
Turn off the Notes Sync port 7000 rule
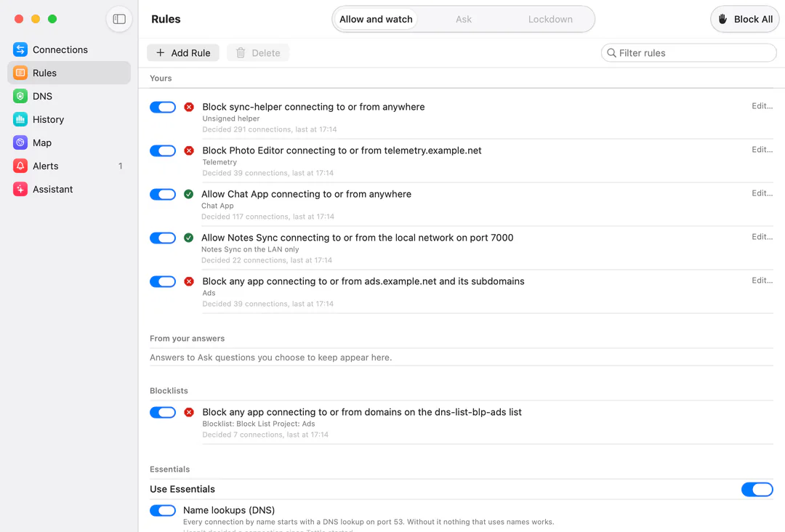(x=163, y=238)
